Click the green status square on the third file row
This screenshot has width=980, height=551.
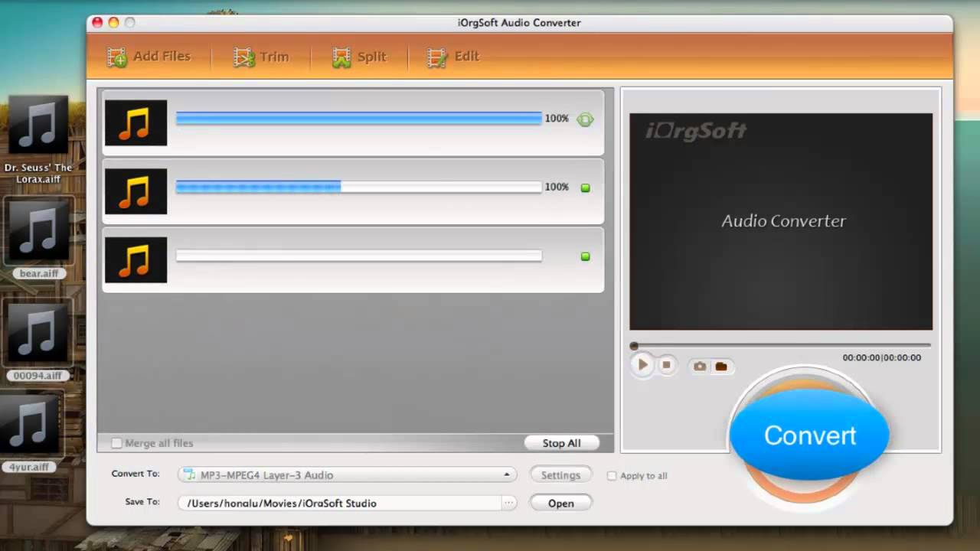(x=586, y=256)
